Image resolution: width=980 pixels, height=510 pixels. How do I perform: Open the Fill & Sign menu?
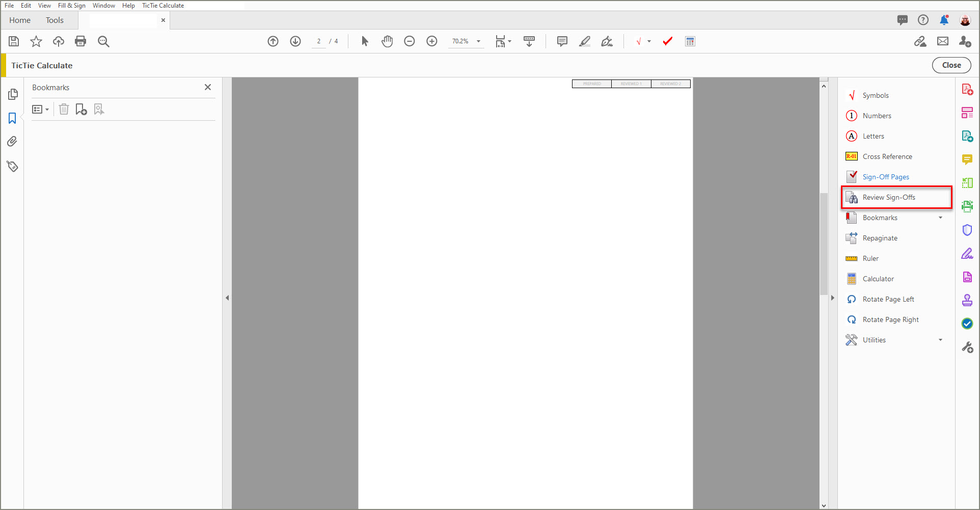pyautogui.click(x=71, y=5)
